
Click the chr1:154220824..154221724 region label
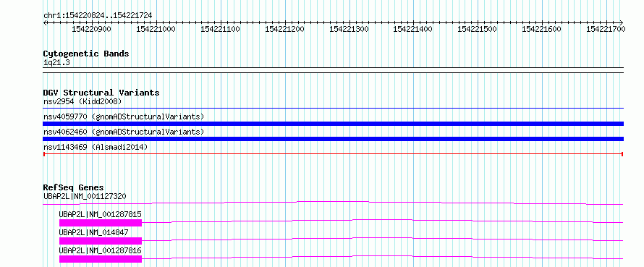(98, 16)
